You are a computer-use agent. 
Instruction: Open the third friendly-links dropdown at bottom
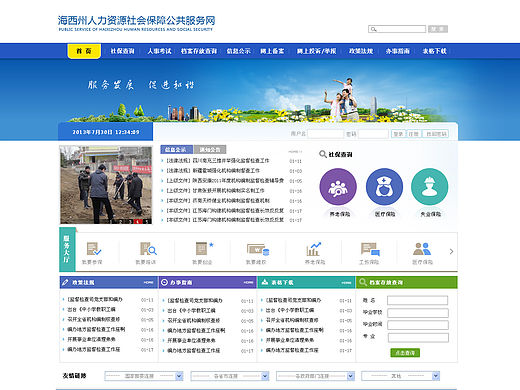tap(315, 376)
